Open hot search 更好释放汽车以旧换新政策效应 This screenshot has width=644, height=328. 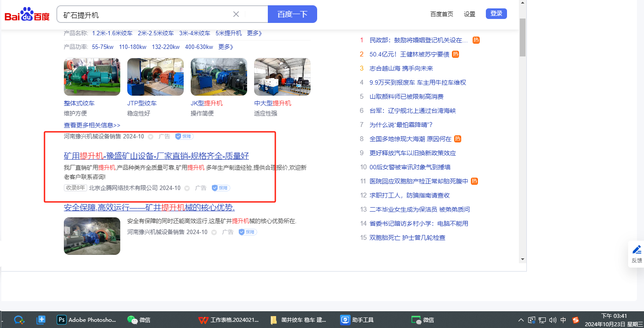tap(413, 153)
